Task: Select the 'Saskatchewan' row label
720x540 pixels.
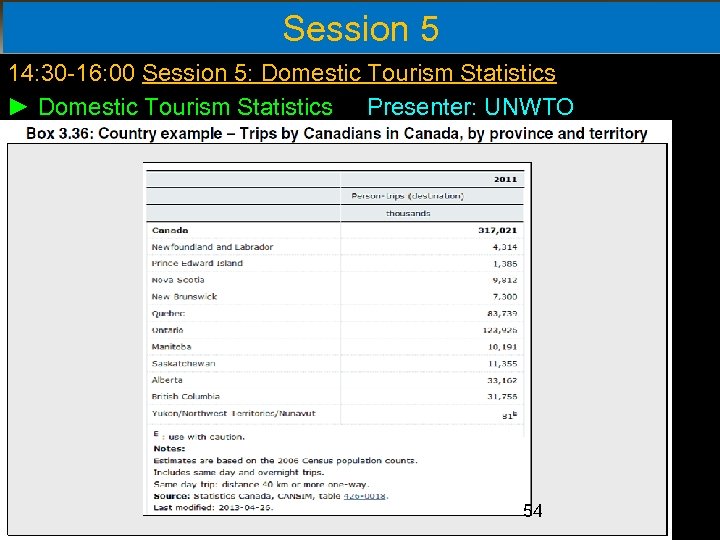Action: tap(184, 364)
